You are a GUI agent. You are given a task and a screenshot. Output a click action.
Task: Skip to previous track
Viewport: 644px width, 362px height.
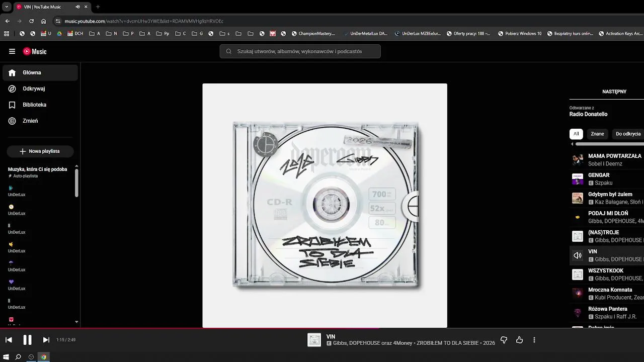(9, 340)
